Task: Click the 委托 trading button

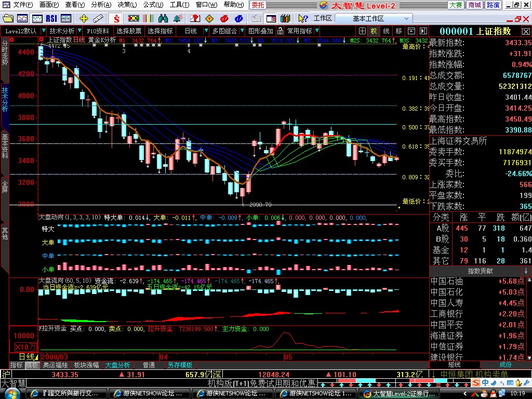Action: click(x=258, y=5)
